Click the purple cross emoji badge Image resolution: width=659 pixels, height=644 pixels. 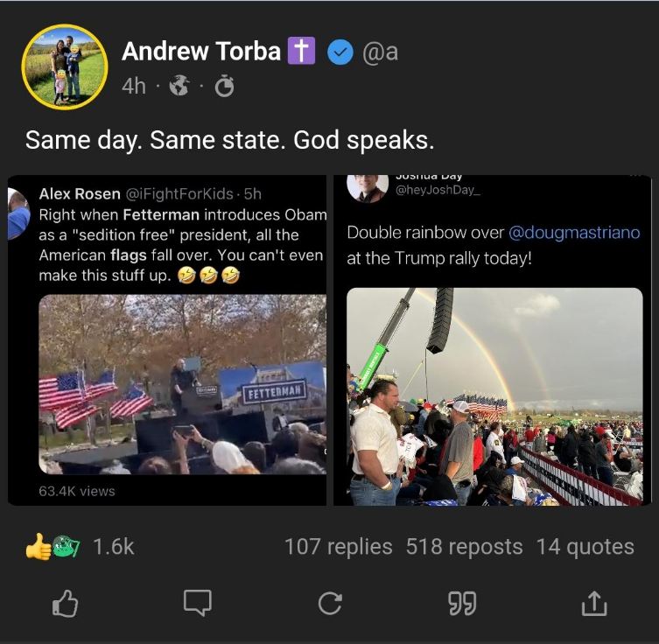click(x=299, y=52)
